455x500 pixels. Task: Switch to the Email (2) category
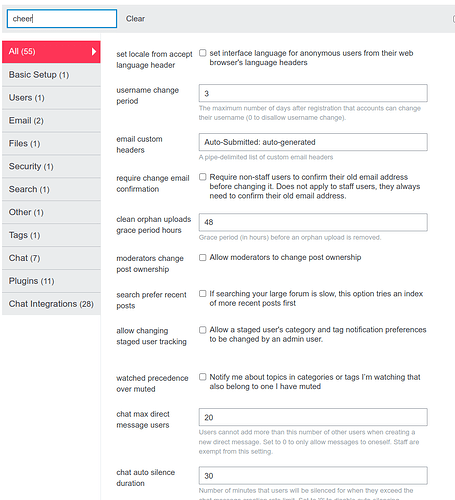[51, 121]
